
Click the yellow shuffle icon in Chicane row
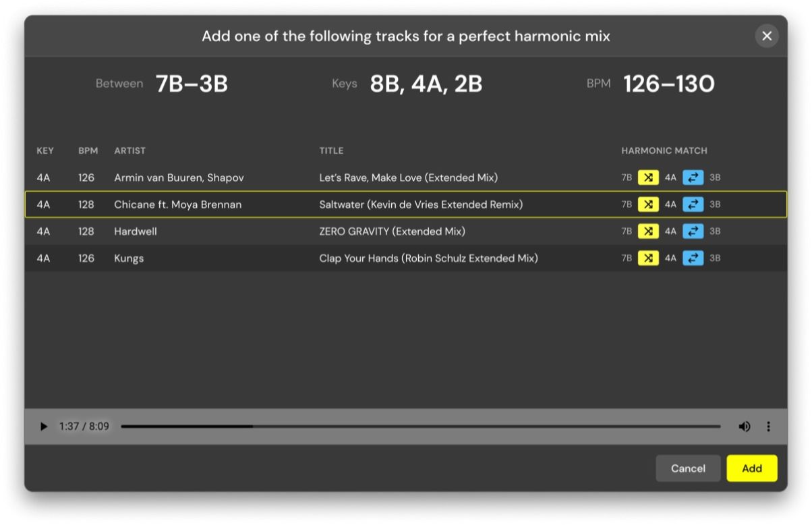(x=648, y=204)
